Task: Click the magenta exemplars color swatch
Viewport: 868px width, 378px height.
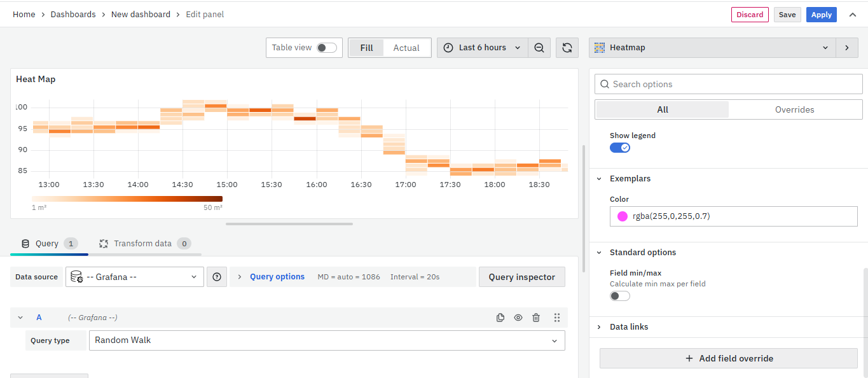Action: coord(623,216)
